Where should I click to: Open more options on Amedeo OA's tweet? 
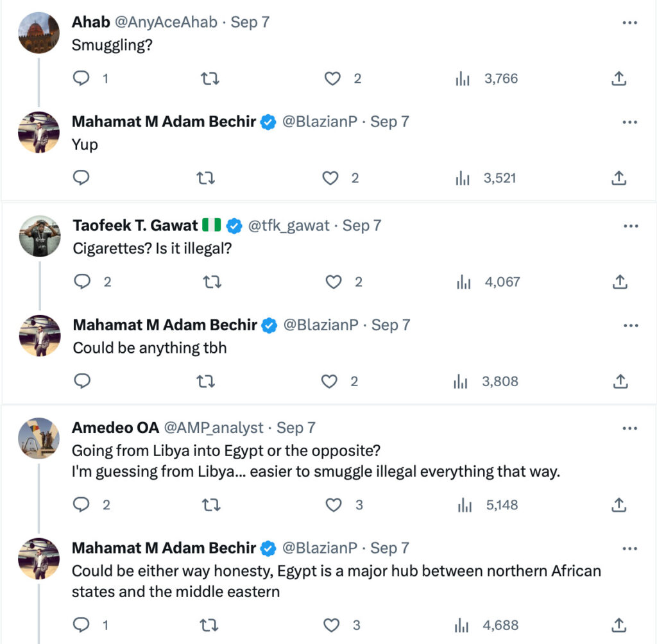click(x=631, y=428)
